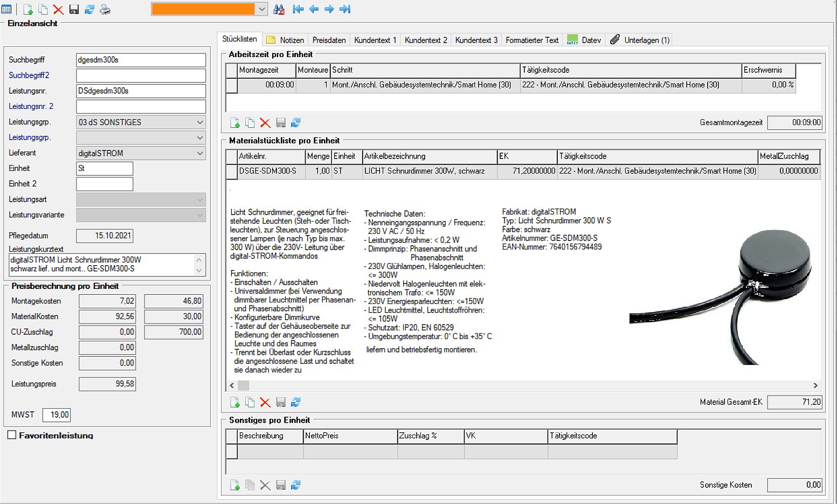Open the table view icon in the top toolbar
The height and width of the screenshot is (504, 837).
(7, 9)
